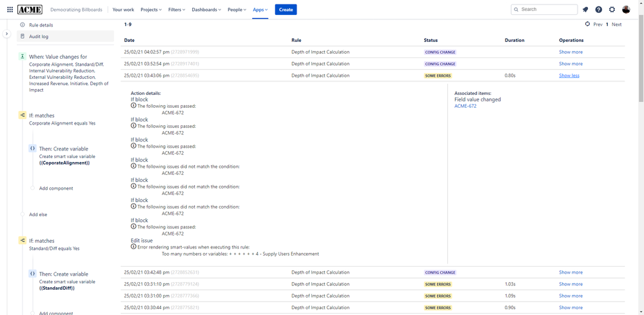Click the Date column header
This screenshot has width=644, height=315.
[x=130, y=40]
